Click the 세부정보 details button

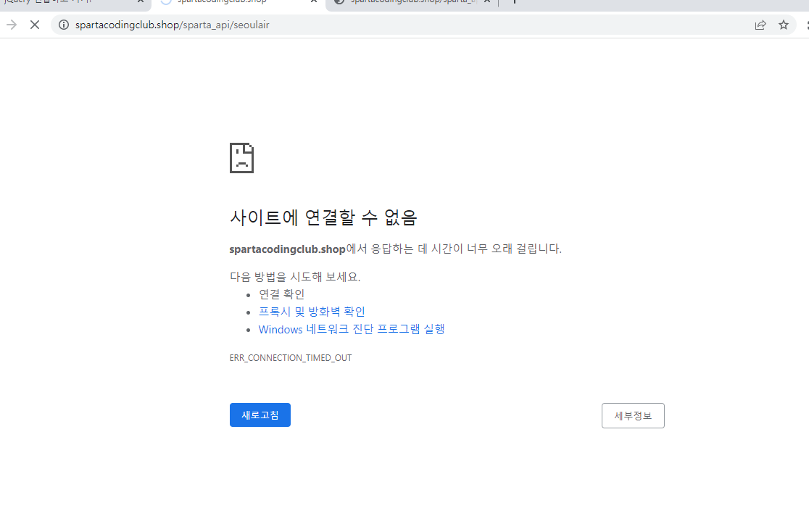pyautogui.click(x=633, y=415)
